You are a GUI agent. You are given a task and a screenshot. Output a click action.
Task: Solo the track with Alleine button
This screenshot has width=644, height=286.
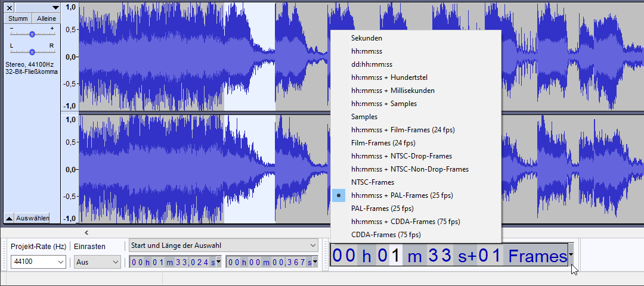coord(46,18)
